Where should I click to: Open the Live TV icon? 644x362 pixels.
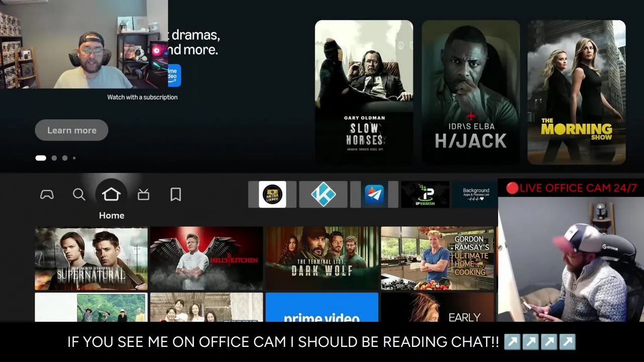coord(143,195)
